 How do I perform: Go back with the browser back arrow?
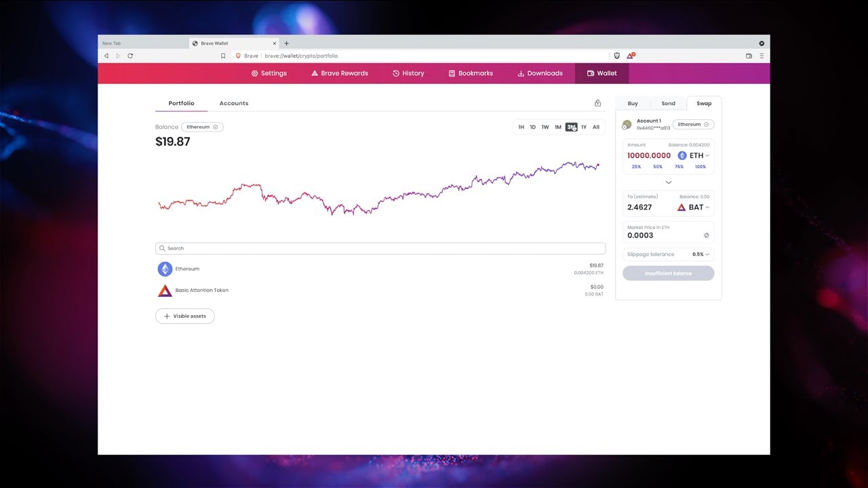click(106, 56)
